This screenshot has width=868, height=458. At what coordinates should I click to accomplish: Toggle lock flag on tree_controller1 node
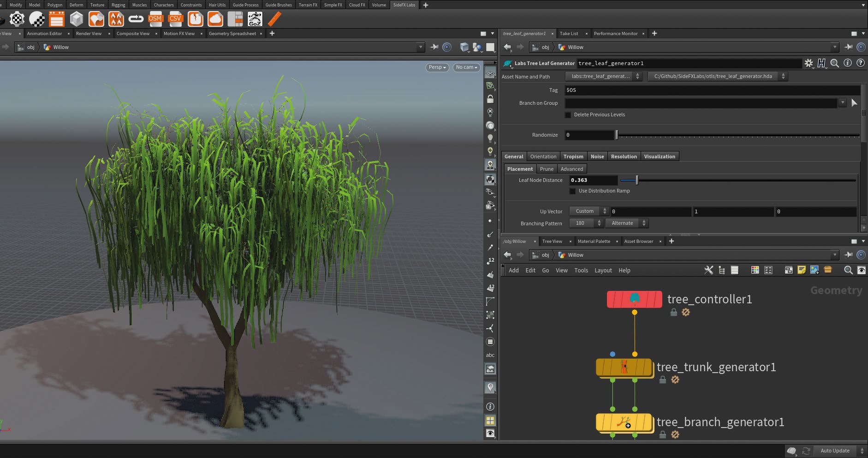tap(674, 313)
